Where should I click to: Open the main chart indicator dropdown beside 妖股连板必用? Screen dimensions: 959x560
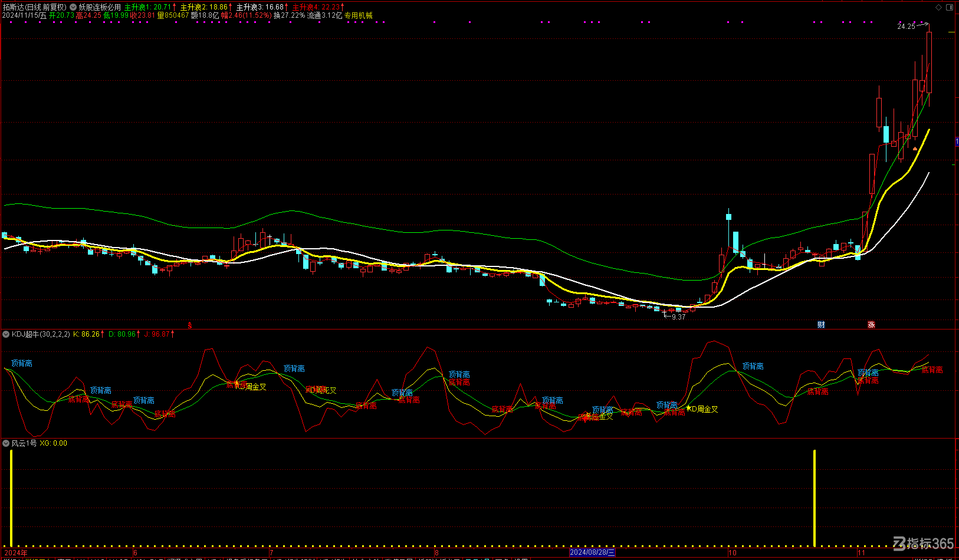click(73, 7)
